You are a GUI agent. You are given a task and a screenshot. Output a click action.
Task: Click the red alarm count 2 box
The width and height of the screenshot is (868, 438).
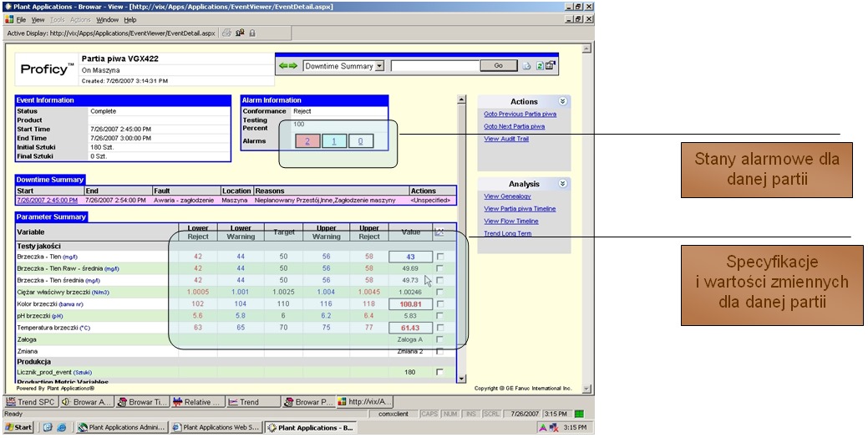307,141
